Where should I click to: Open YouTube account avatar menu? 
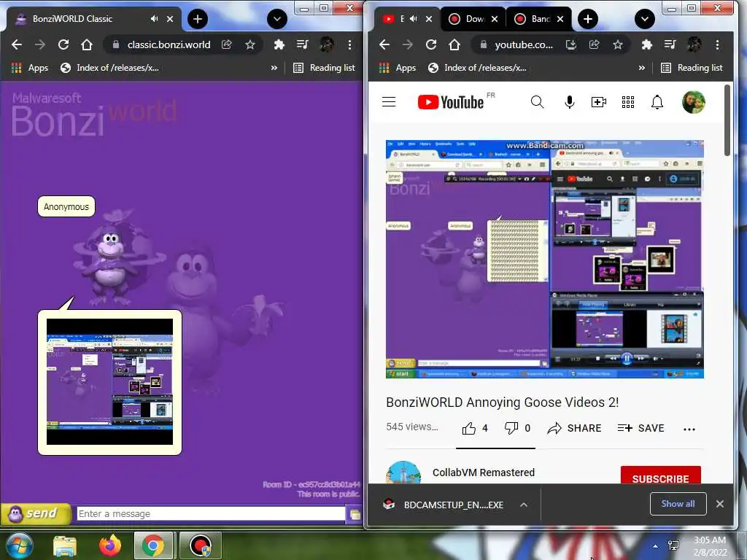(693, 102)
